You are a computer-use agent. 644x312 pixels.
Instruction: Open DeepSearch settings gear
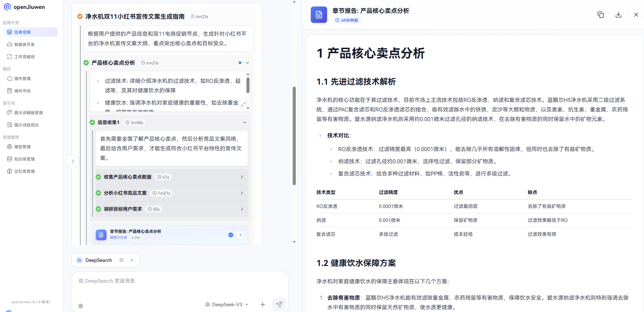tap(122, 260)
